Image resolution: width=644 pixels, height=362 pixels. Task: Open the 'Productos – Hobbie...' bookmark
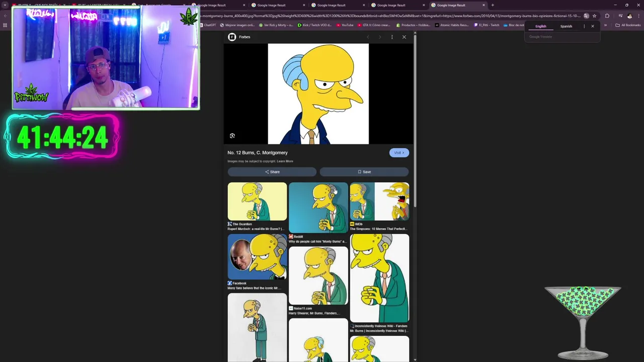click(x=413, y=25)
